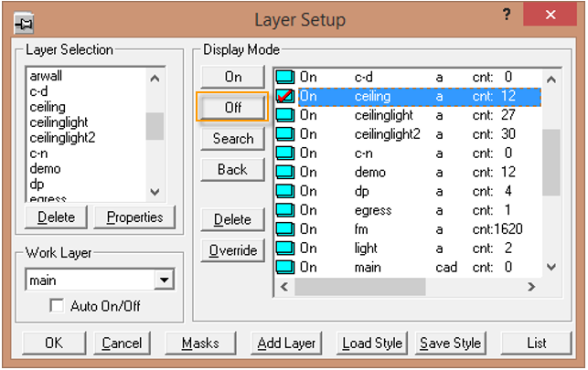Click the cyan icon for fm layer
Viewport: 588px width, 370px height.
pos(284,229)
